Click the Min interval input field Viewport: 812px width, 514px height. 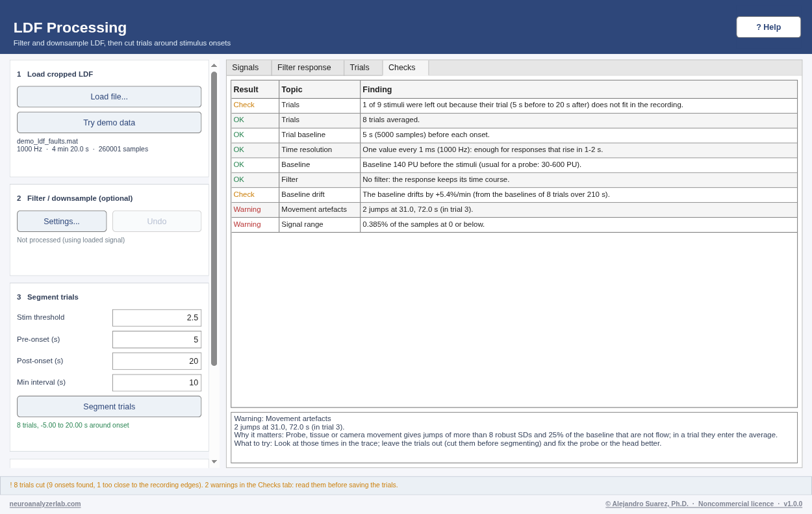tap(157, 383)
